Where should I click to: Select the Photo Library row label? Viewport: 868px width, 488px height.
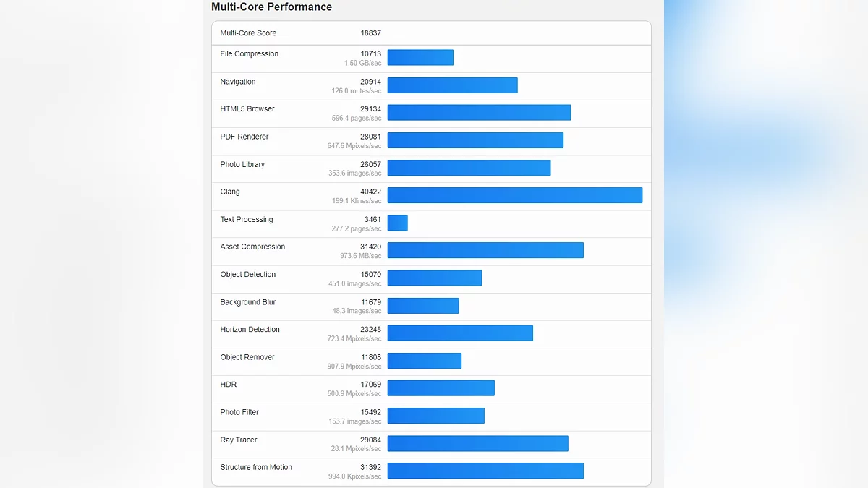[x=242, y=164]
